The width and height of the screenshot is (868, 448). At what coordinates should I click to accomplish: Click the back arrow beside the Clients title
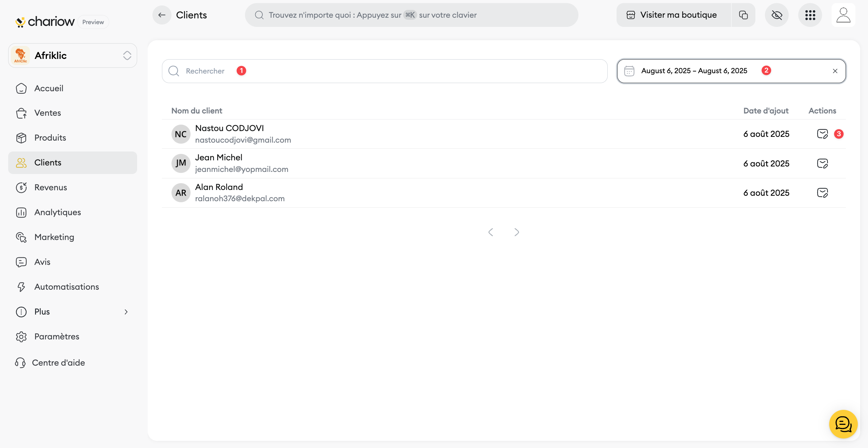[x=162, y=15]
